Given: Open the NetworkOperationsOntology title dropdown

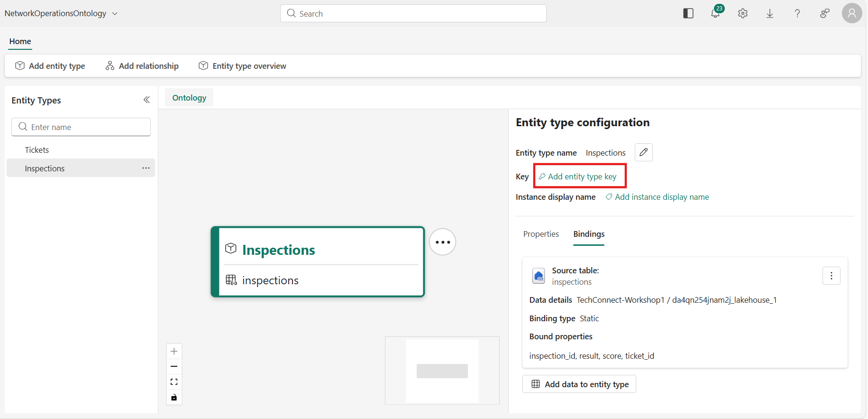Looking at the screenshot, I should pyautogui.click(x=61, y=13).
